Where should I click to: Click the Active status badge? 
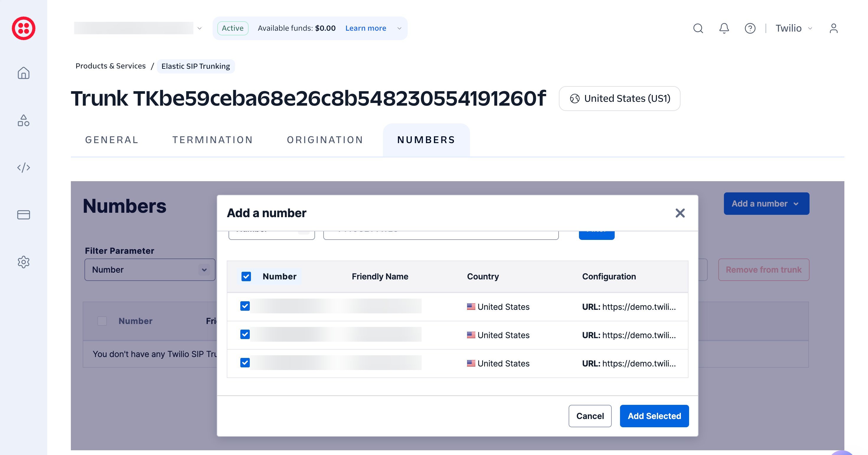pyautogui.click(x=233, y=28)
